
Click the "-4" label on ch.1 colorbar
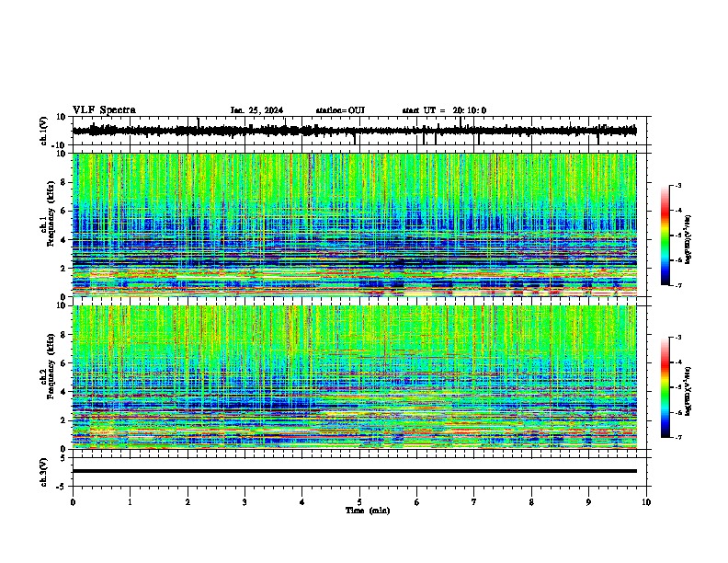coord(677,211)
